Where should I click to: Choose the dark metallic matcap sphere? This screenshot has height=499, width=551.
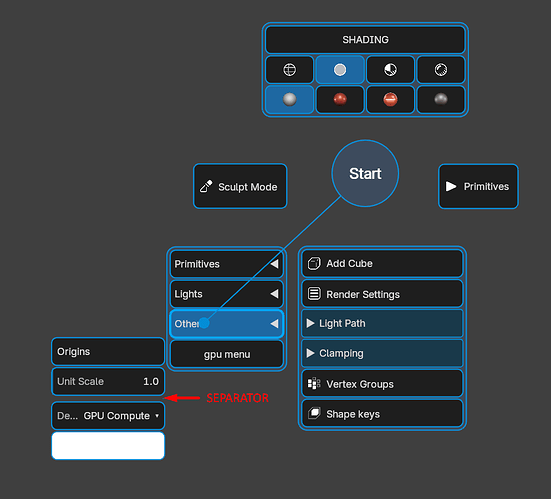coord(441,99)
